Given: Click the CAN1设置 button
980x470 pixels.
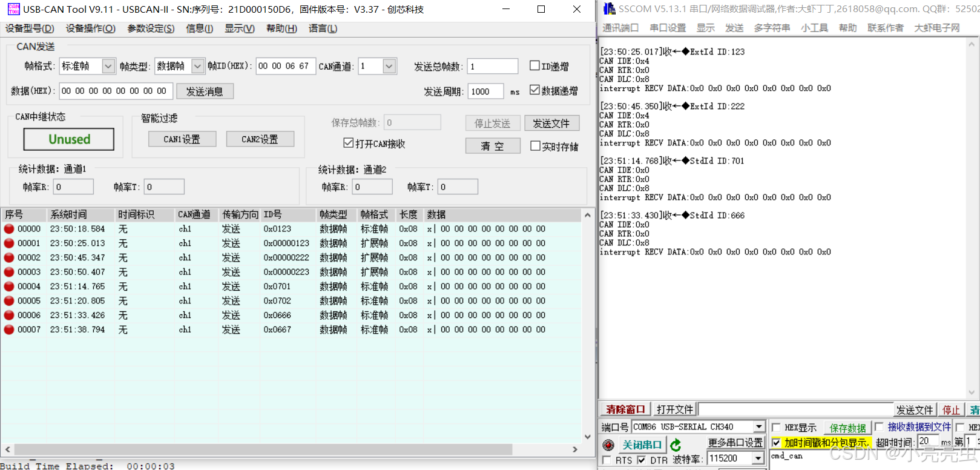Looking at the screenshot, I should (x=182, y=139).
